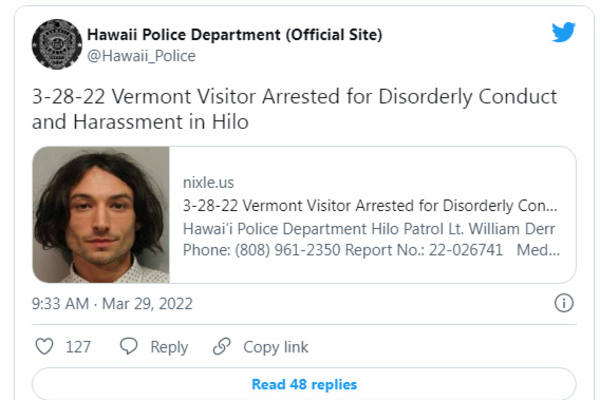
Task: Click the nixle.us domain in the card
Action: [x=207, y=184]
